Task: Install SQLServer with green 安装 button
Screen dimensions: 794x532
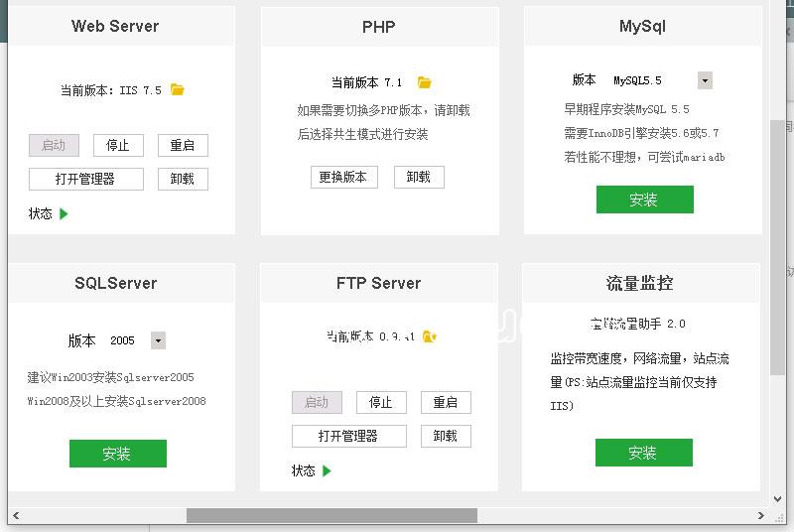Action: [117, 454]
